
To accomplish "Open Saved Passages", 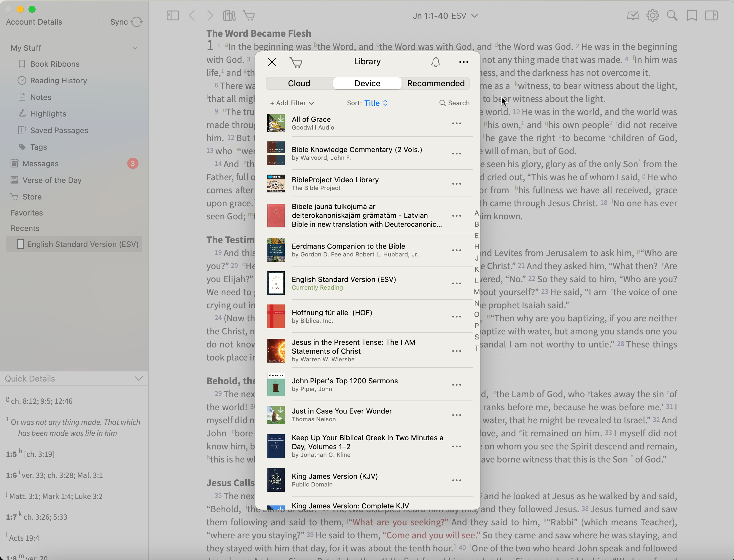I will click(x=59, y=131).
